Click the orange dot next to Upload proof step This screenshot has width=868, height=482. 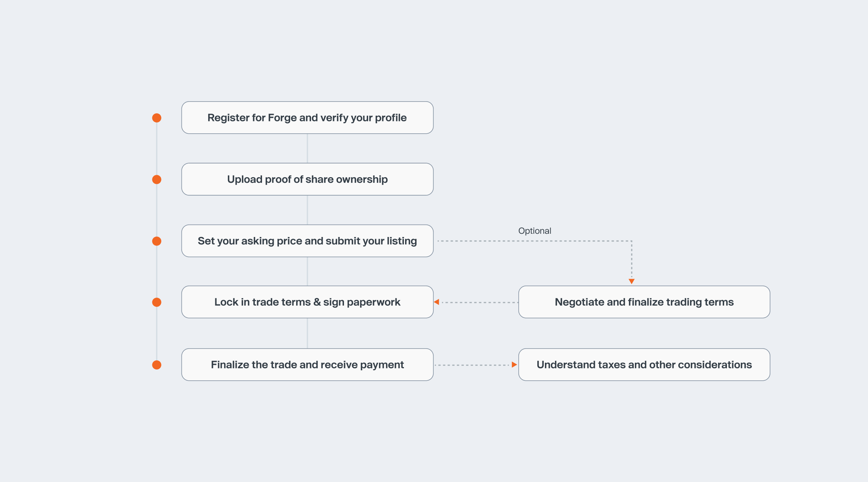157,180
